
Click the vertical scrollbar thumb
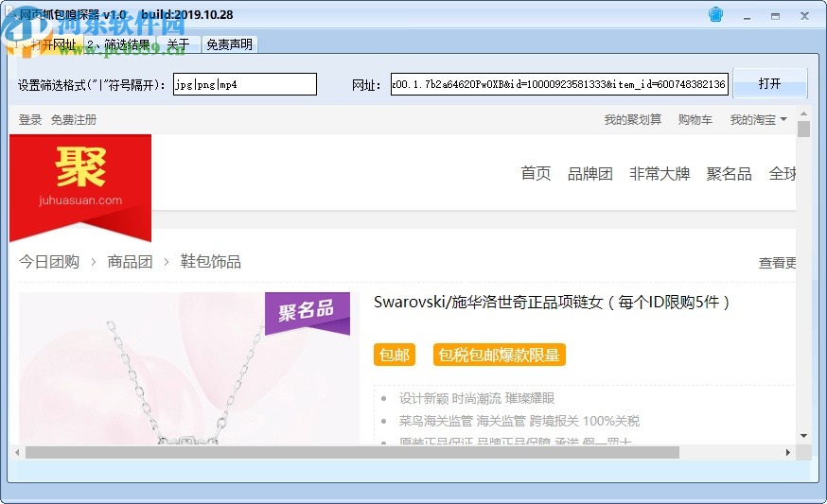click(x=803, y=130)
